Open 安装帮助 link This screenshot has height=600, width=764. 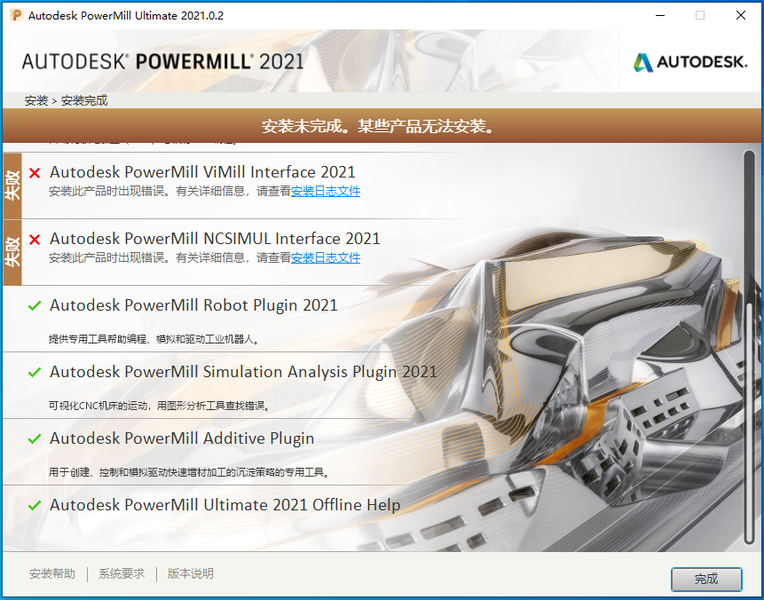pos(52,574)
